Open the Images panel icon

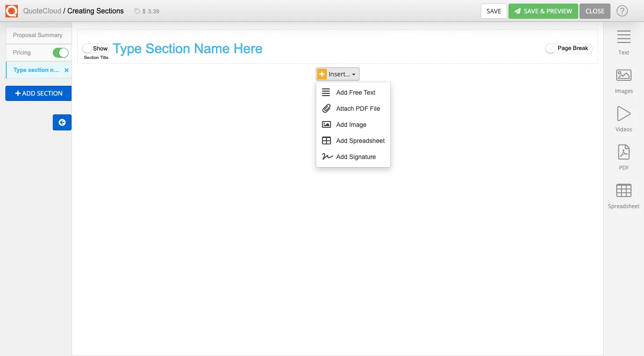(623, 75)
